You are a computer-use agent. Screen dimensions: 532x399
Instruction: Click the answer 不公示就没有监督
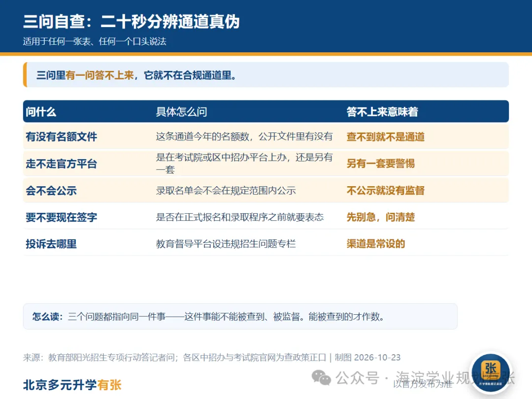point(385,190)
